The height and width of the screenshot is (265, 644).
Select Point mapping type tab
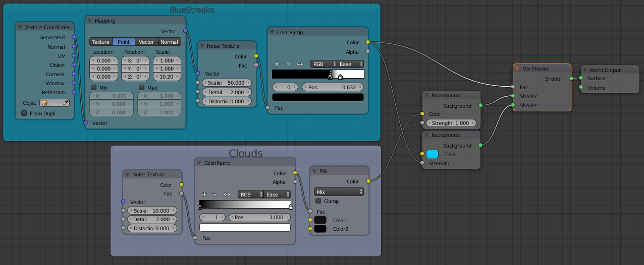(124, 42)
